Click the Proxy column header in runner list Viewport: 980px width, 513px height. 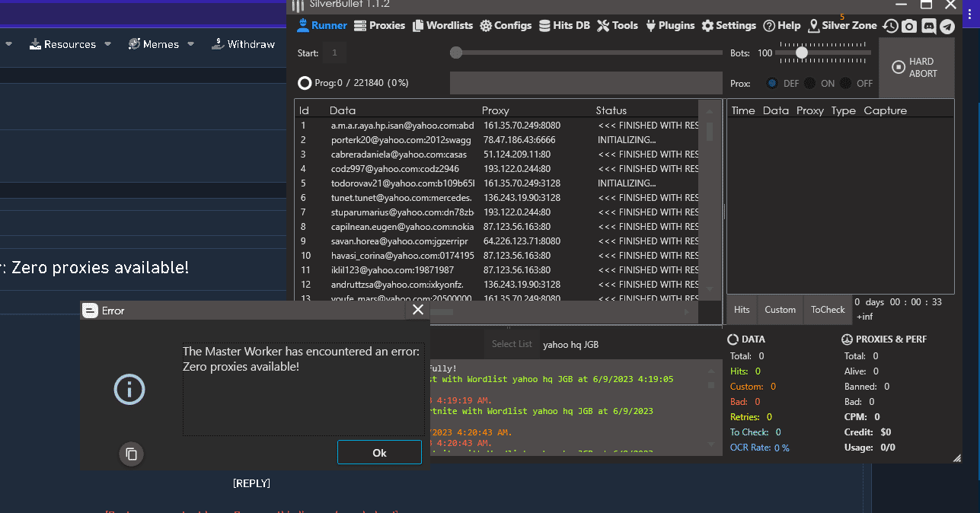(x=496, y=110)
